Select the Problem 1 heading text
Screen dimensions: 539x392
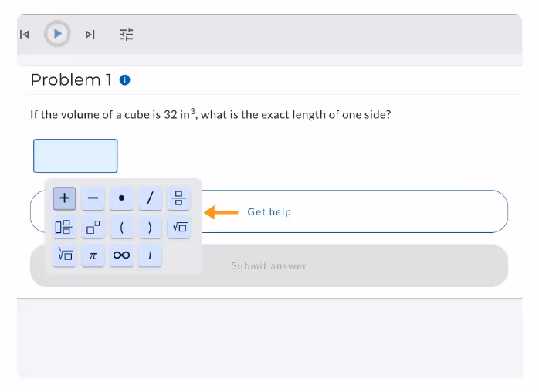pyautogui.click(x=71, y=80)
